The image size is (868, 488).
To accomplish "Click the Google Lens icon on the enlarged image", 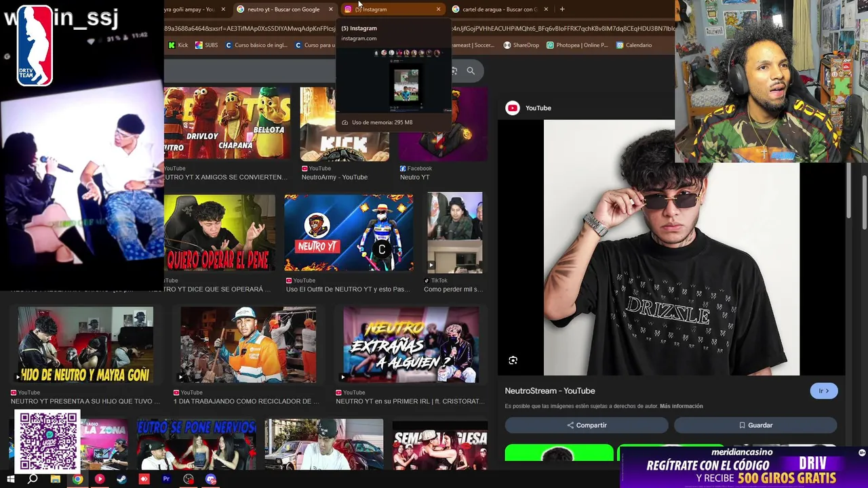I will (513, 361).
